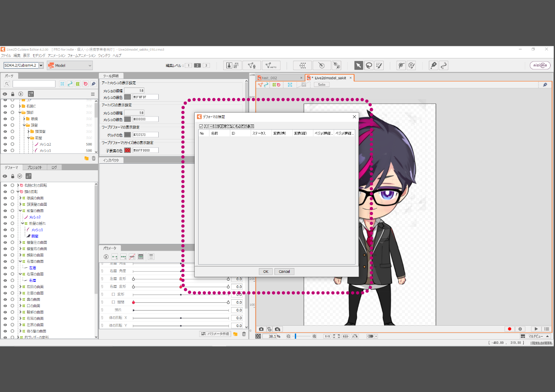
Task: Open the texture atlas edit icon
Action: point(233,65)
